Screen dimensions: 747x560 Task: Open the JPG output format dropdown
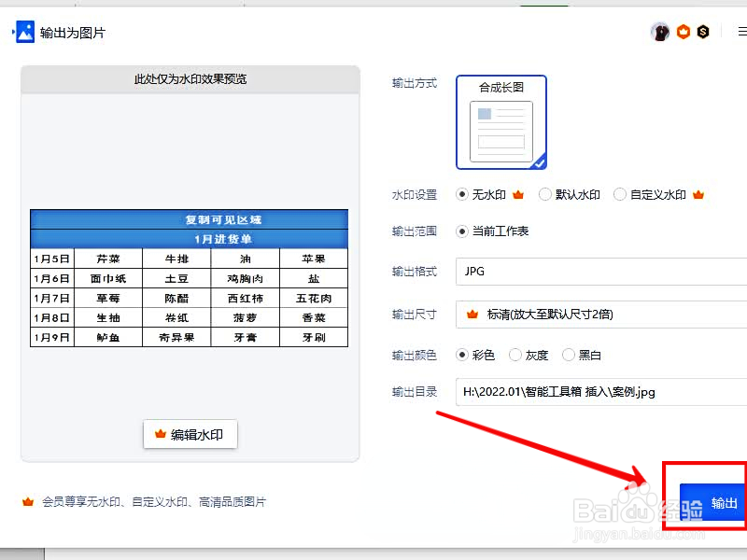(598, 271)
